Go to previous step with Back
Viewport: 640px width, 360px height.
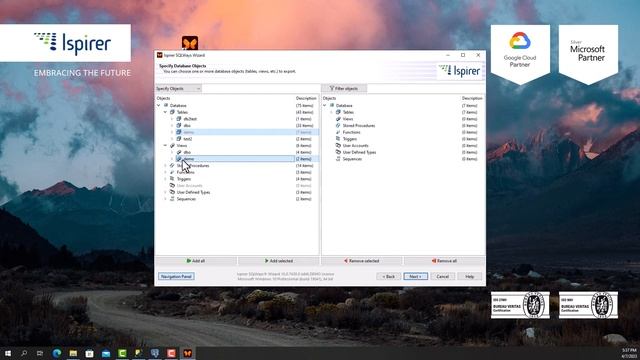[x=389, y=276]
